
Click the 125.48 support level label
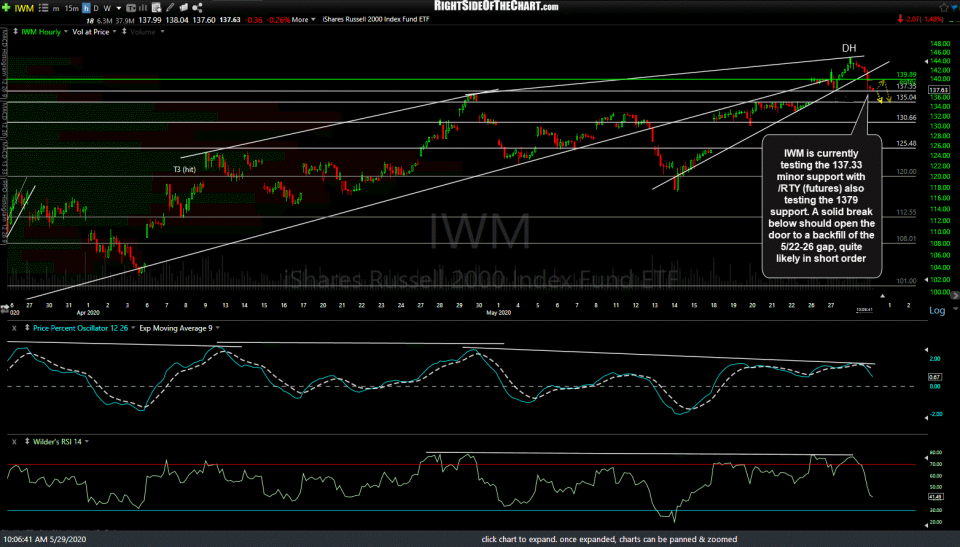pos(906,143)
